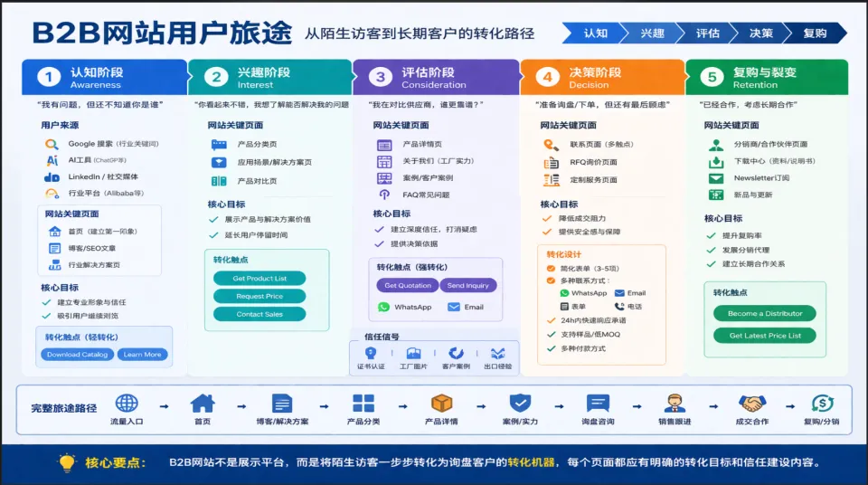Viewport: 868px width, 485px height.
Task: Click the 认知阶段 Awareness header
Action: 105,77
